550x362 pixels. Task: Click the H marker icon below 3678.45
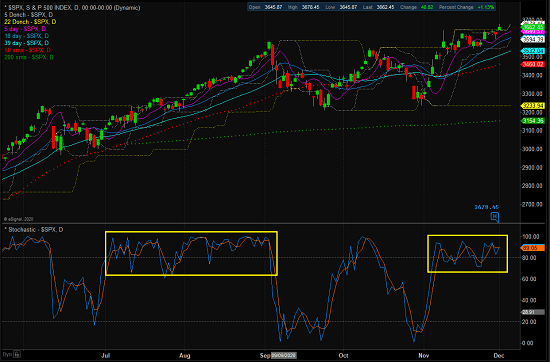point(494,216)
